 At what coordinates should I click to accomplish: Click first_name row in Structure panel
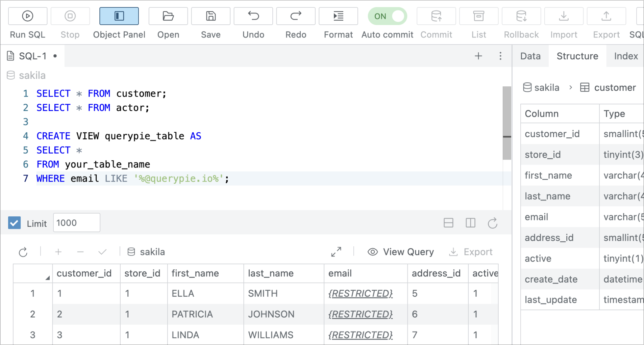click(x=582, y=176)
